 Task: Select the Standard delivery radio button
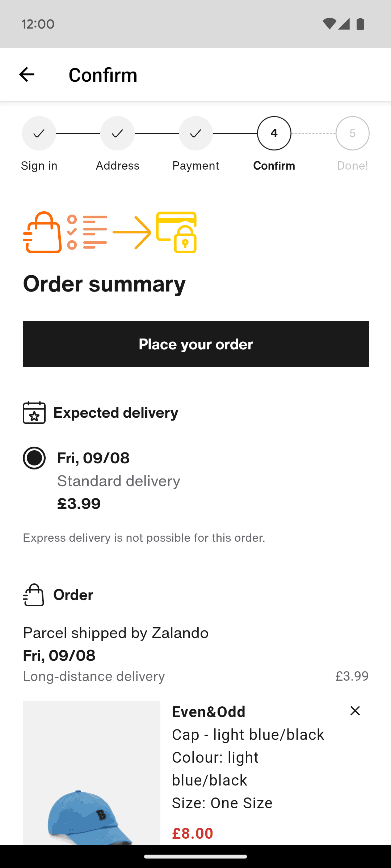(x=34, y=458)
